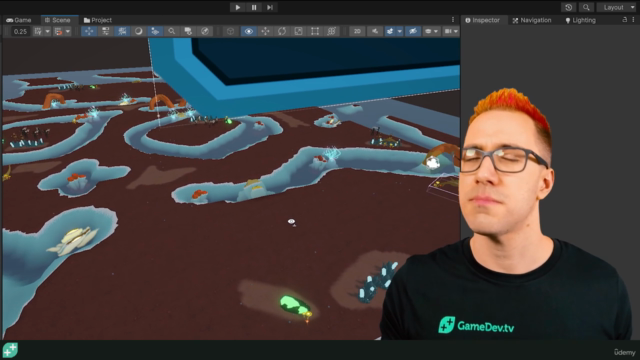
Task: Open the global search magnifier in top bar
Action: [586, 7]
